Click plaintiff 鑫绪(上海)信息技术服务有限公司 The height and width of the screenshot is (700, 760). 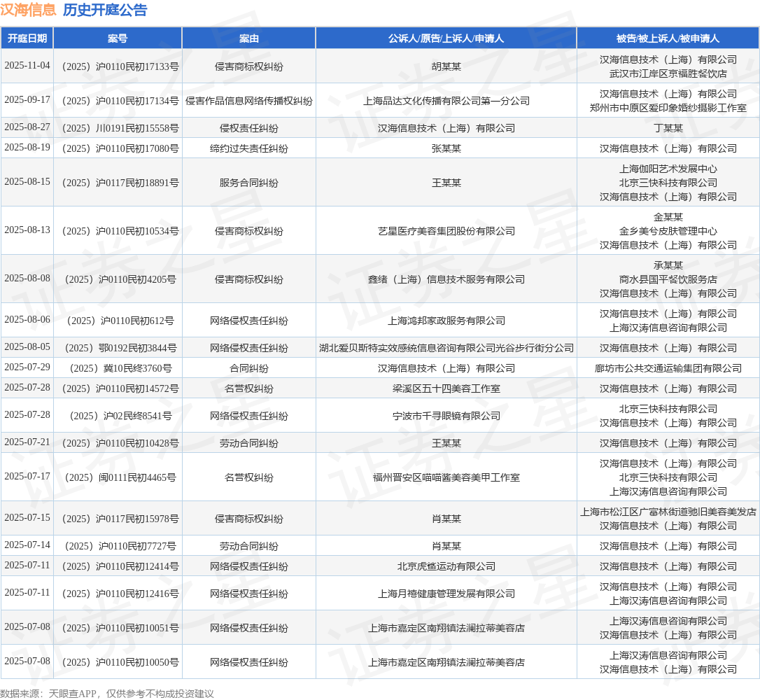tap(446, 279)
